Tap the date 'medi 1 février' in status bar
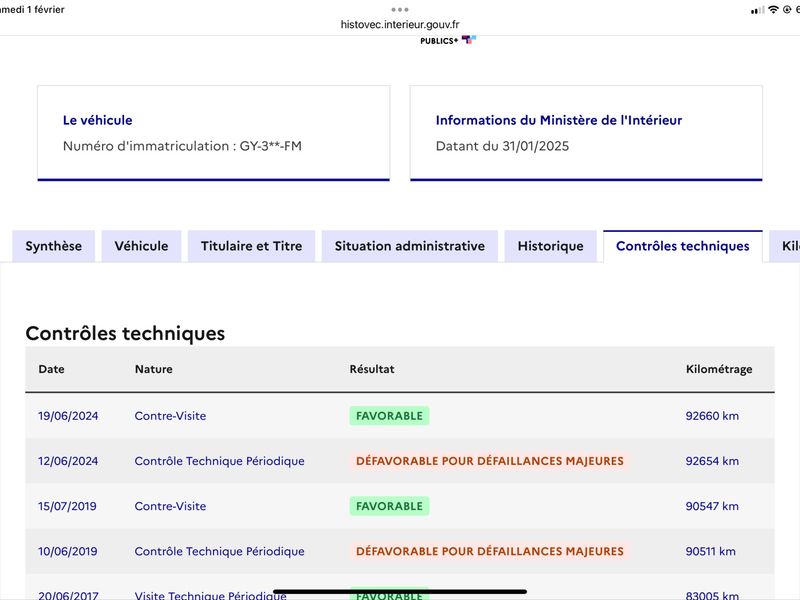Image resolution: width=800 pixels, height=600 pixels. tap(32, 10)
